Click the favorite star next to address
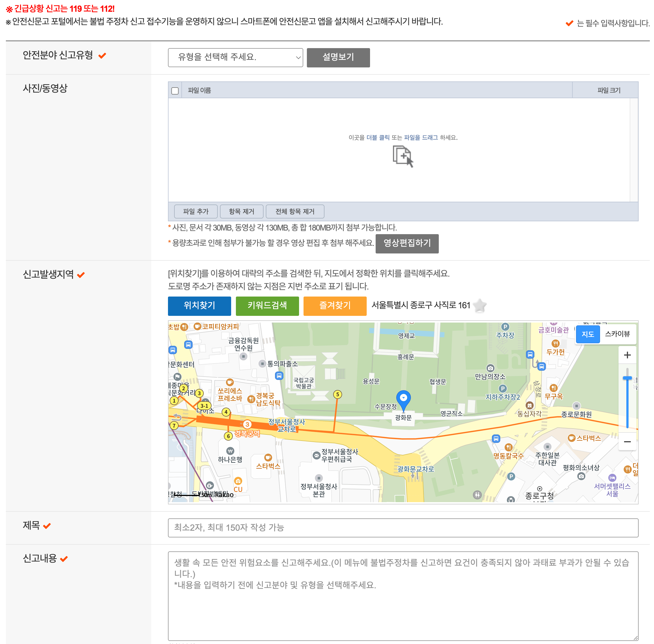The image size is (654, 644). click(x=480, y=305)
